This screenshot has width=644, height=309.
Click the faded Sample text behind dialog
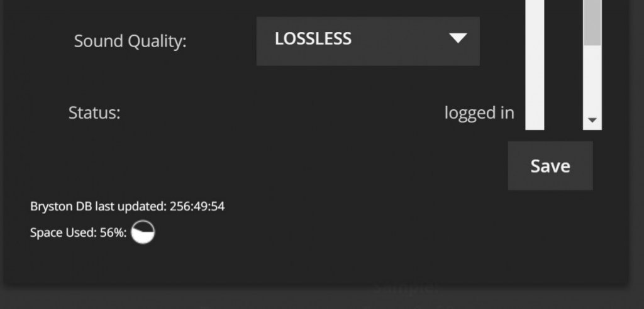tap(407, 288)
